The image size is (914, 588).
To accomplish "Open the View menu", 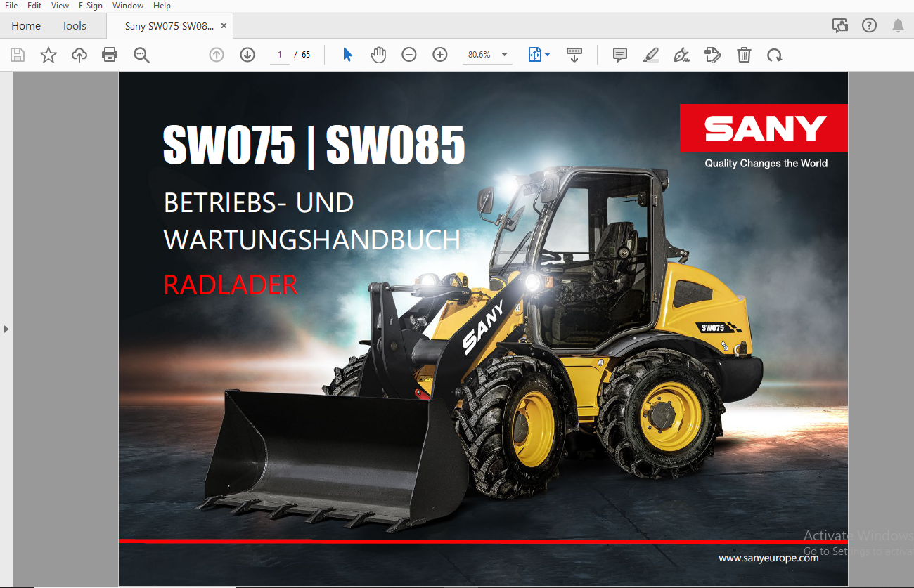I will [60, 6].
